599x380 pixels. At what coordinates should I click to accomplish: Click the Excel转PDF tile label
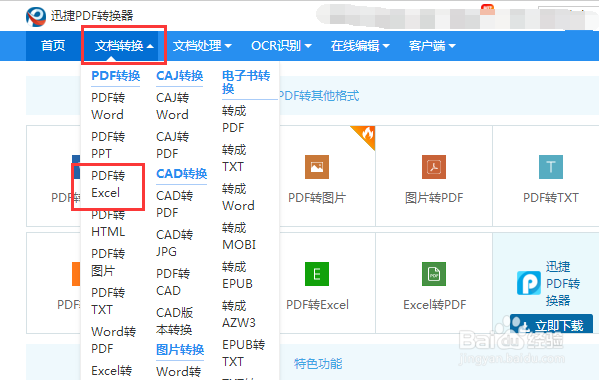435,305
